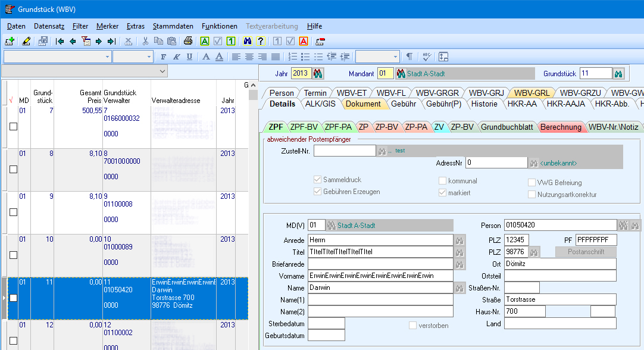Click the Gesamt Preis column header
The height and width of the screenshot is (350, 644).
tap(91, 96)
